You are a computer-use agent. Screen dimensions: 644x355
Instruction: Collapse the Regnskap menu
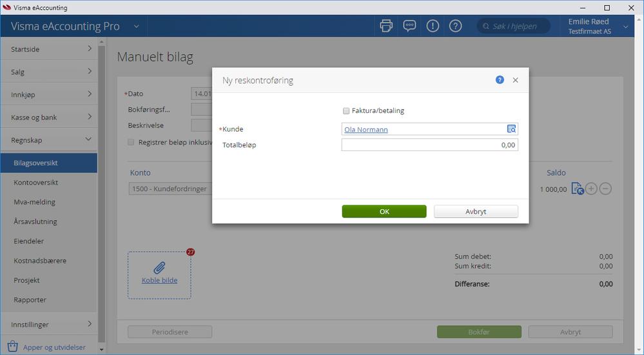tap(49, 140)
